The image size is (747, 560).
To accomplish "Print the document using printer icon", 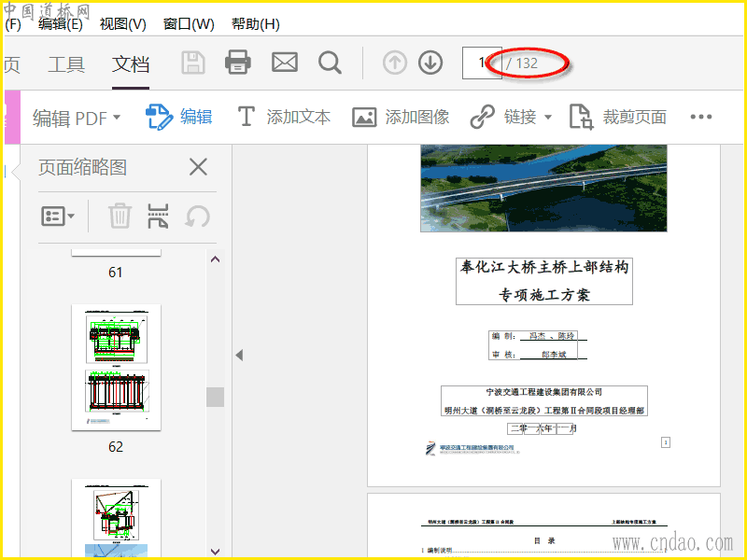I will pos(238,63).
